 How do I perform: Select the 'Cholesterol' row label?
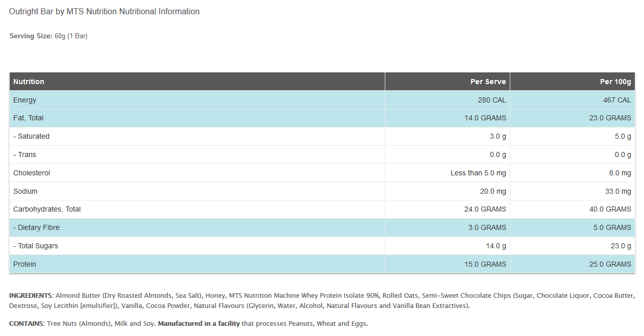(x=32, y=173)
